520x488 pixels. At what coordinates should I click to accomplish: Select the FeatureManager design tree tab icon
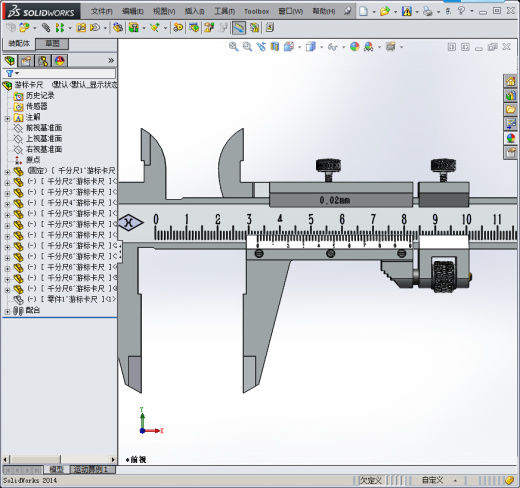[x=10, y=61]
